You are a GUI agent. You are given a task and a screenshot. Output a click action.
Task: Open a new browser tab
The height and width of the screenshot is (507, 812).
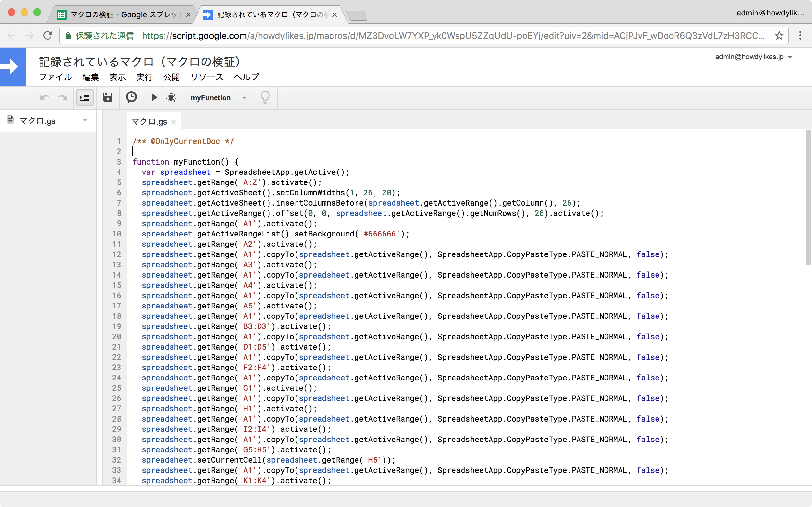[x=356, y=15]
